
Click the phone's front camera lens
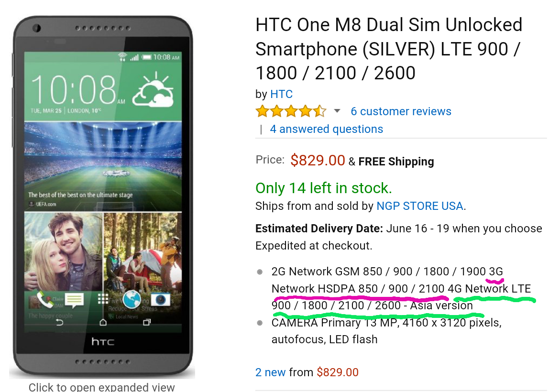click(36, 28)
